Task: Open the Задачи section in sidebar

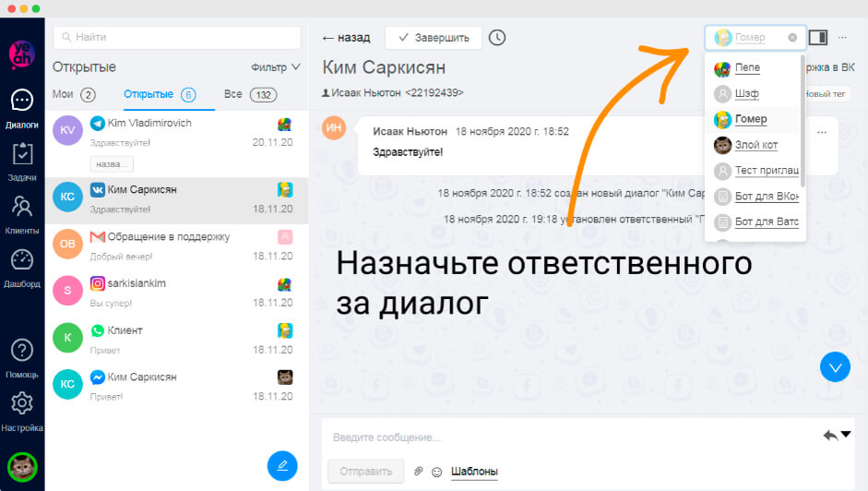Action: 21,162
